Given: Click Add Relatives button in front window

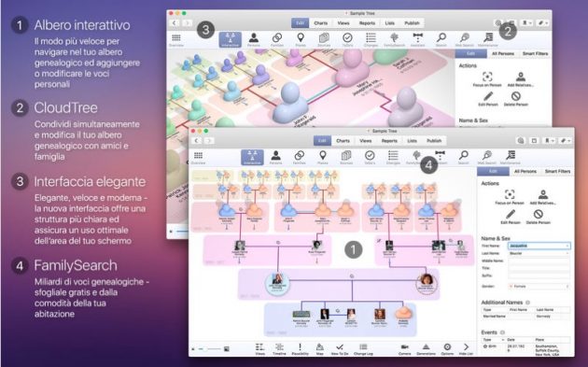Looking at the screenshot, I should [542, 196].
